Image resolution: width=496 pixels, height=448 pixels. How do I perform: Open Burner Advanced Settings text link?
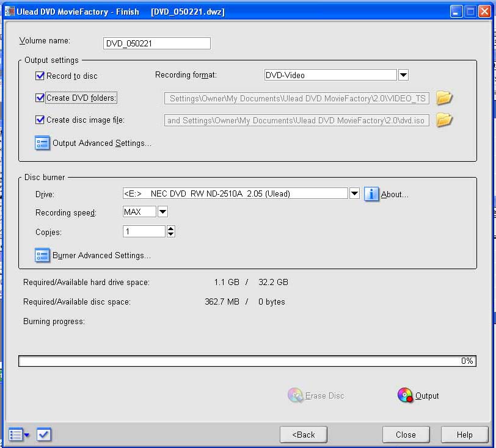[101, 256]
